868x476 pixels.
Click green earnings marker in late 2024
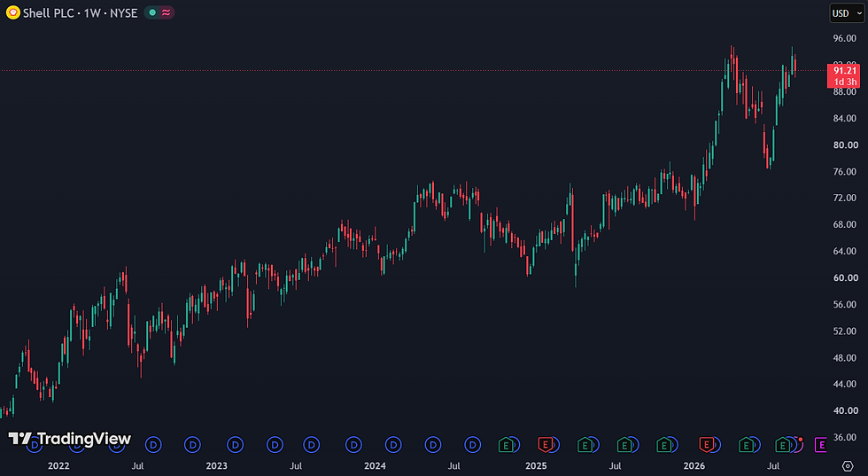point(506,444)
